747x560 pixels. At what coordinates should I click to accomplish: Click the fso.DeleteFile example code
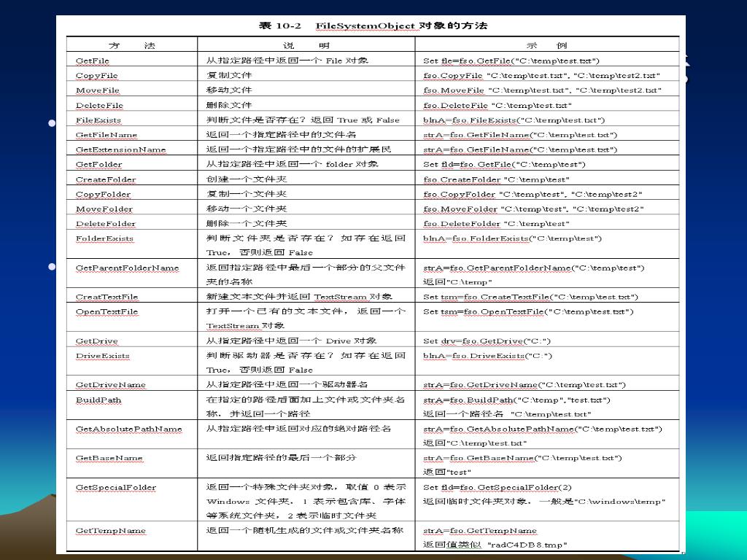point(498,105)
